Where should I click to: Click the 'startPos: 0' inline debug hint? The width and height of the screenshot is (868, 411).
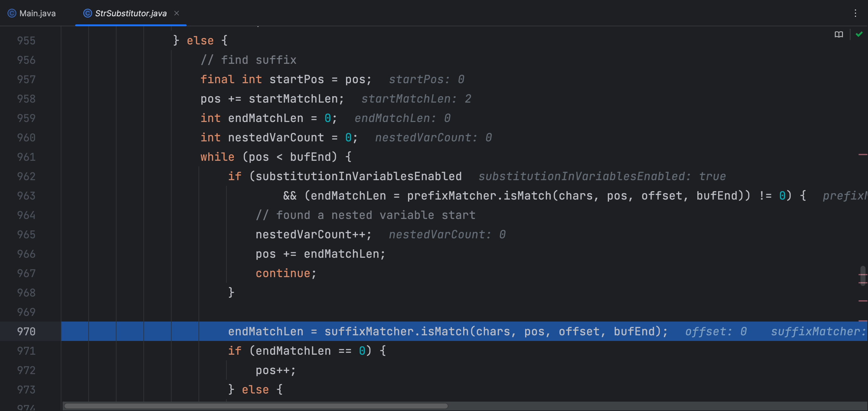tap(426, 79)
